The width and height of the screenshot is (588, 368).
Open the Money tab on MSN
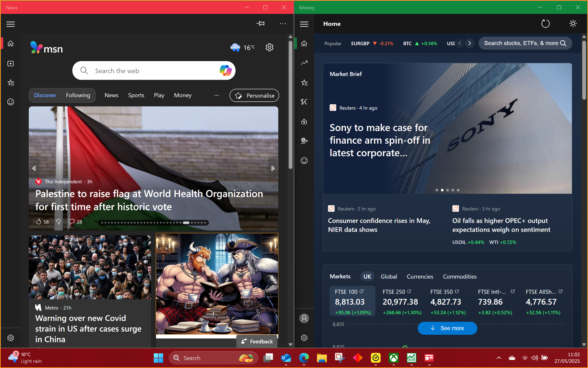[x=183, y=95]
